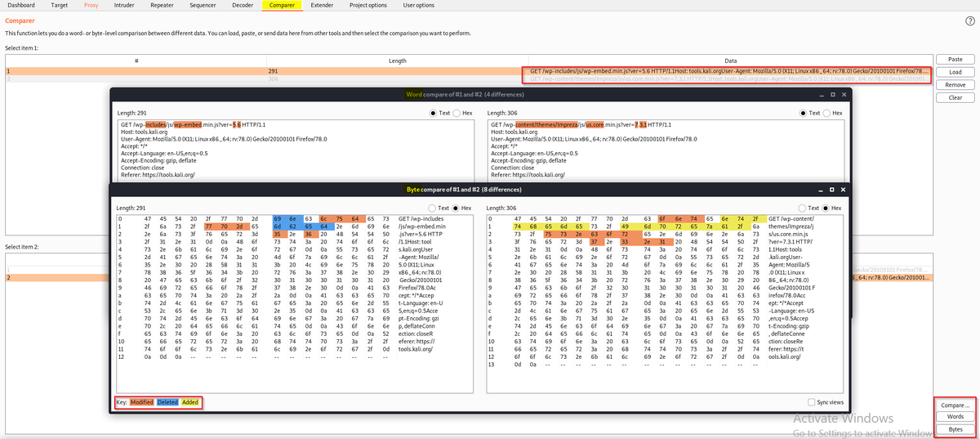This screenshot has height=439, width=980.
Task: Click 'Length: 291' label in Word compare window
Action: tap(131, 113)
